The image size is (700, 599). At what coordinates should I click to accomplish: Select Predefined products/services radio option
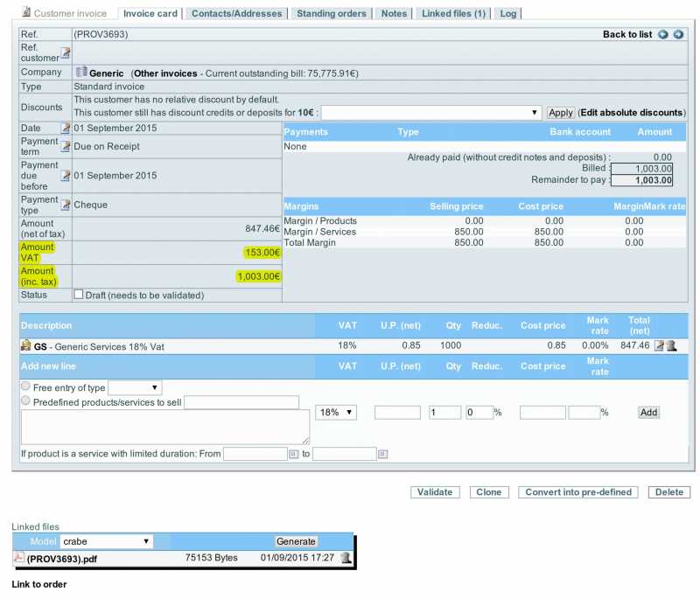coord(25,402)
